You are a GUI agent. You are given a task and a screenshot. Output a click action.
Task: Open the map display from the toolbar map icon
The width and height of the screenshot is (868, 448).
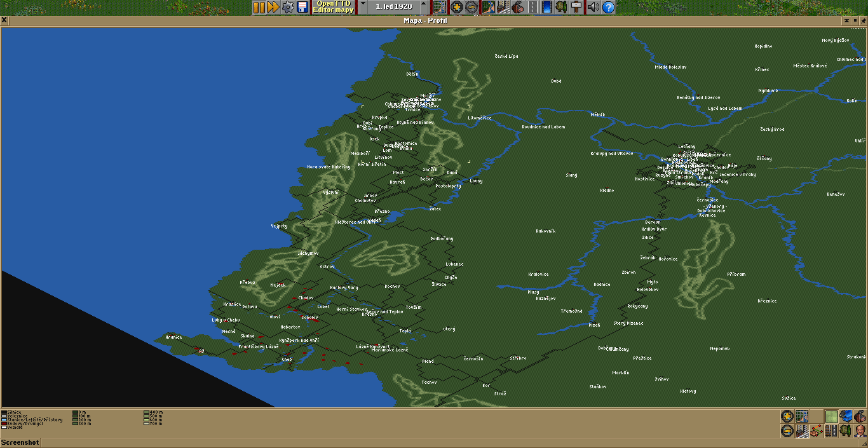coord(440,7)
